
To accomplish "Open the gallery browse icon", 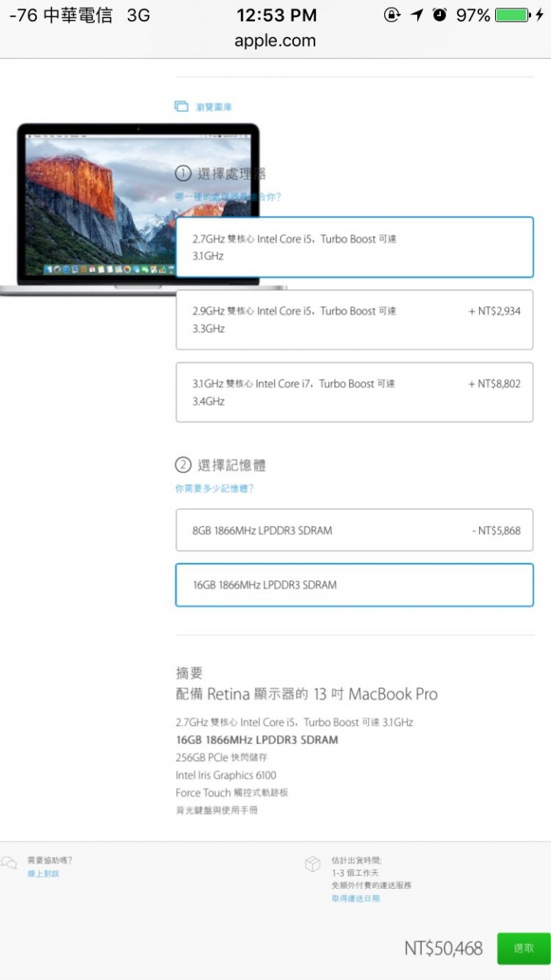I will point(181,106).
